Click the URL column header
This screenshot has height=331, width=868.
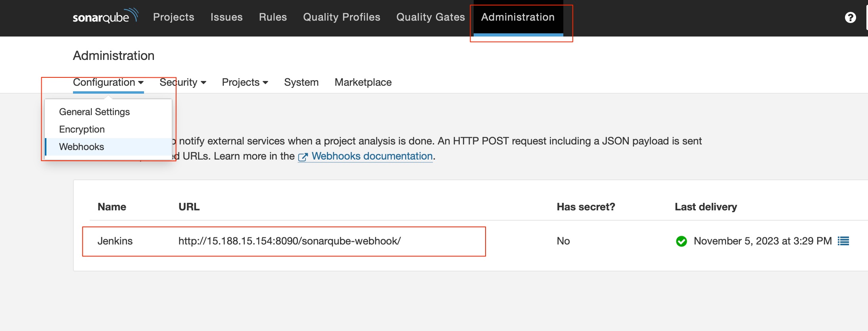click(189, 207)
